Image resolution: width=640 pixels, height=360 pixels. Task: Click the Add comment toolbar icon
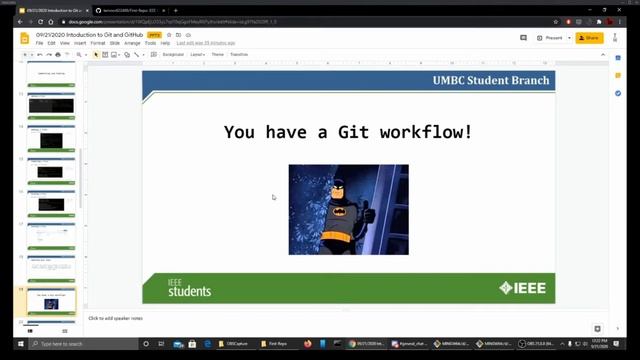153,55
